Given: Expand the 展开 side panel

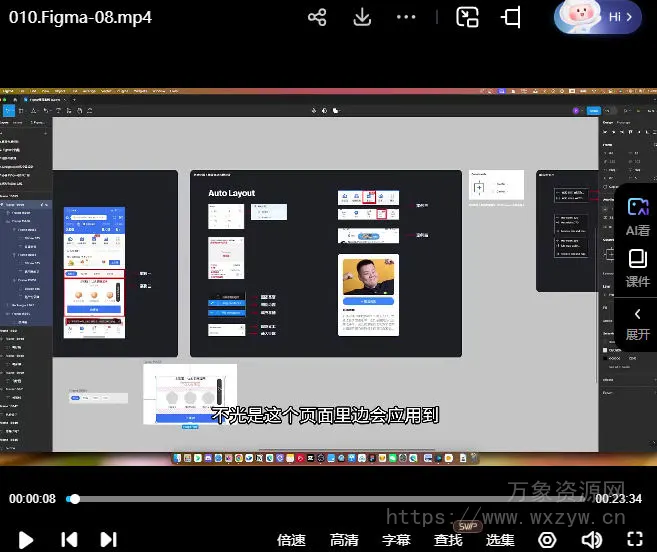Looking at the screenshot, I should pos(638,323).
